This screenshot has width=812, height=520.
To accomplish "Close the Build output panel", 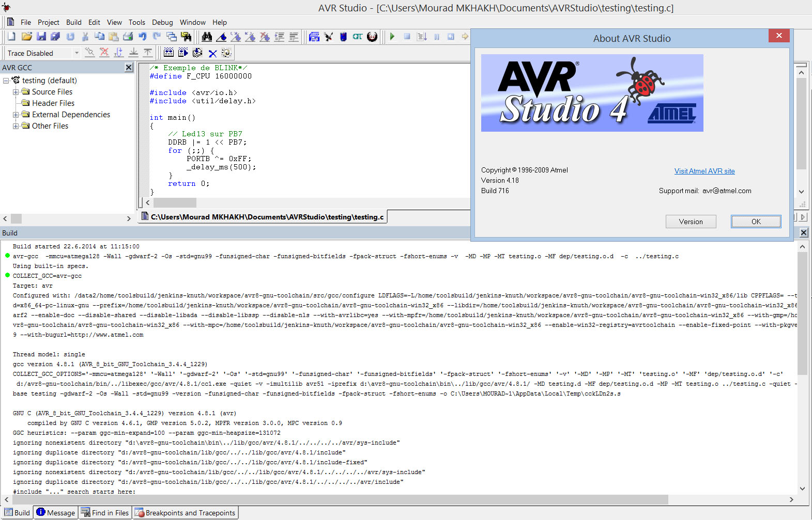I will [804, 233].
